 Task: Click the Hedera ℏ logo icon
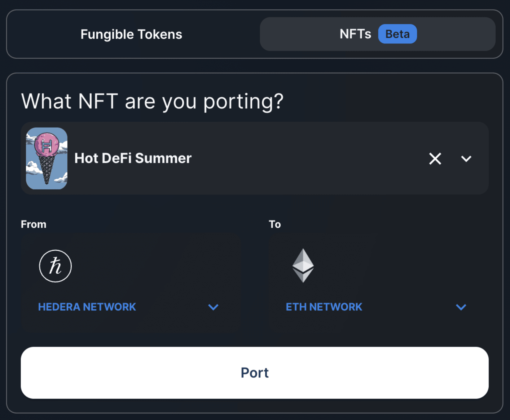[x=55, y=266]
